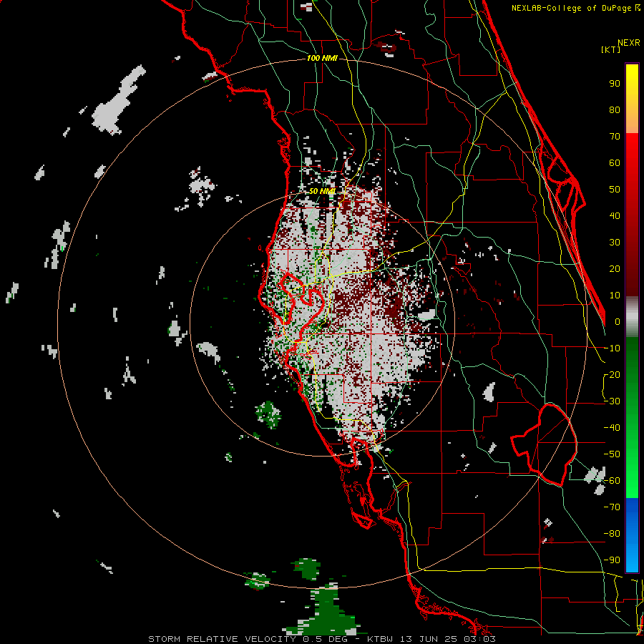Click the '50' scale value

tap(615, 190)
